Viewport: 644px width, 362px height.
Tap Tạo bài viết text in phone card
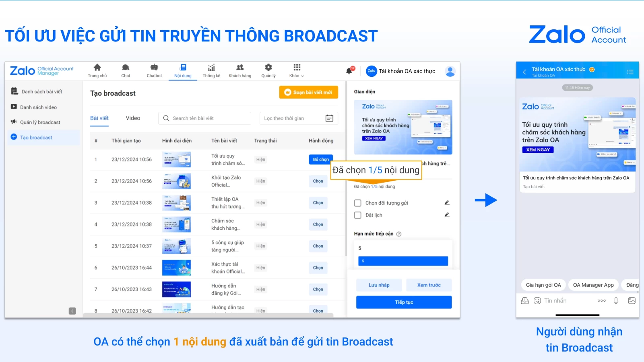534,187
